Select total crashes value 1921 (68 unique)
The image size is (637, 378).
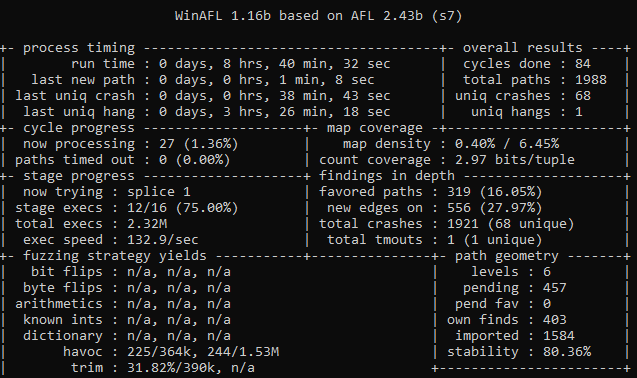(x=511, y=224)
